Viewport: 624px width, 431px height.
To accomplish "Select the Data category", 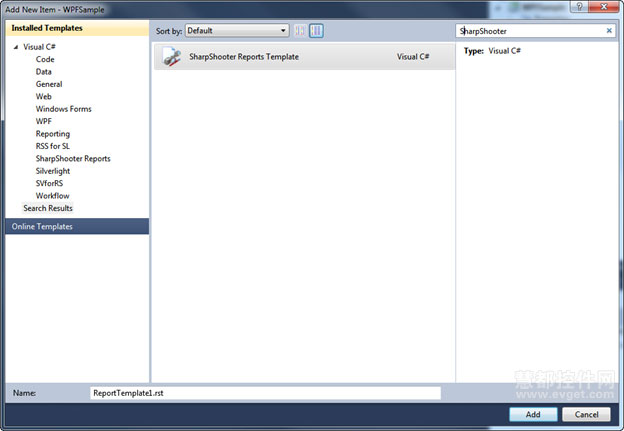I will click(x=43, y=72).
